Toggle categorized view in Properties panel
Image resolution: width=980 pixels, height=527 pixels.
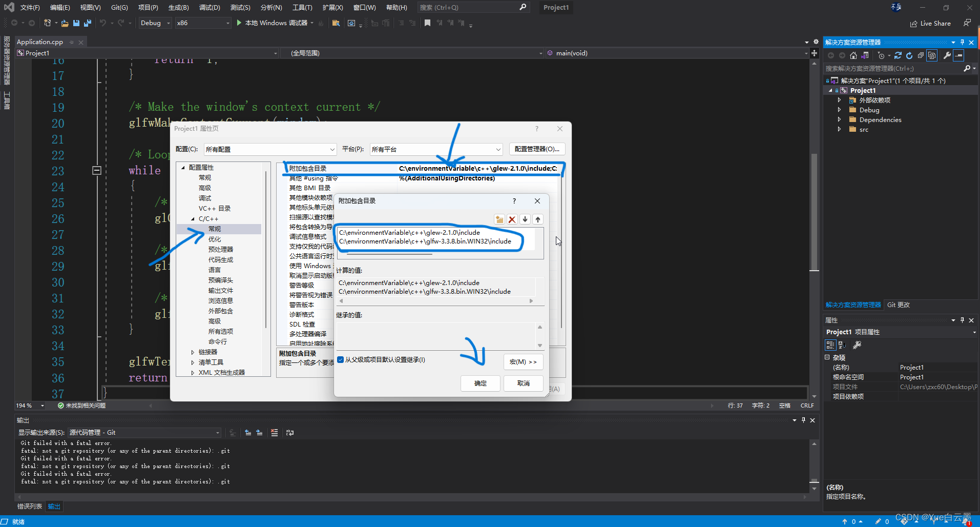tap(830, 345)
